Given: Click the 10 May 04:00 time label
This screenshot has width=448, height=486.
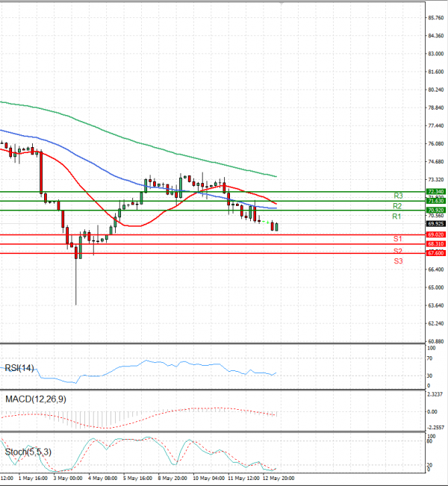Looking at the screenshot, I should pyautogui.click(x=208, y=478).
